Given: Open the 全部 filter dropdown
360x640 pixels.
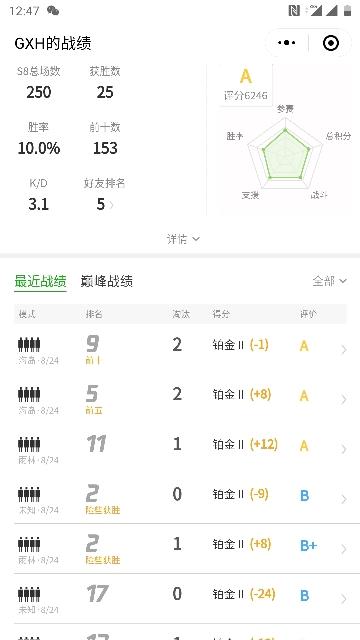Looking at the screenshot, I should coord(329,281).
